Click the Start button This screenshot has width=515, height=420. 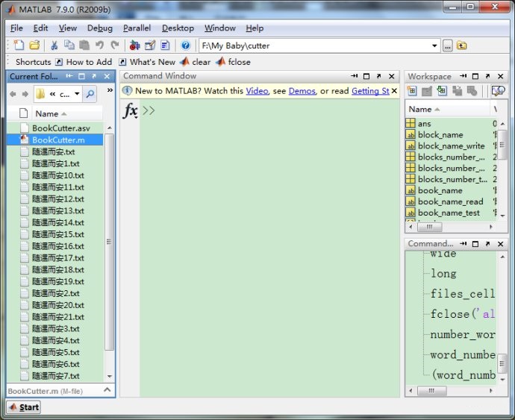24,407
